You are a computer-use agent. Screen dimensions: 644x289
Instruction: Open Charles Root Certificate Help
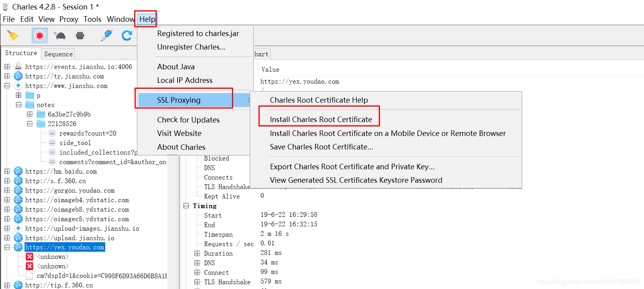319,100
